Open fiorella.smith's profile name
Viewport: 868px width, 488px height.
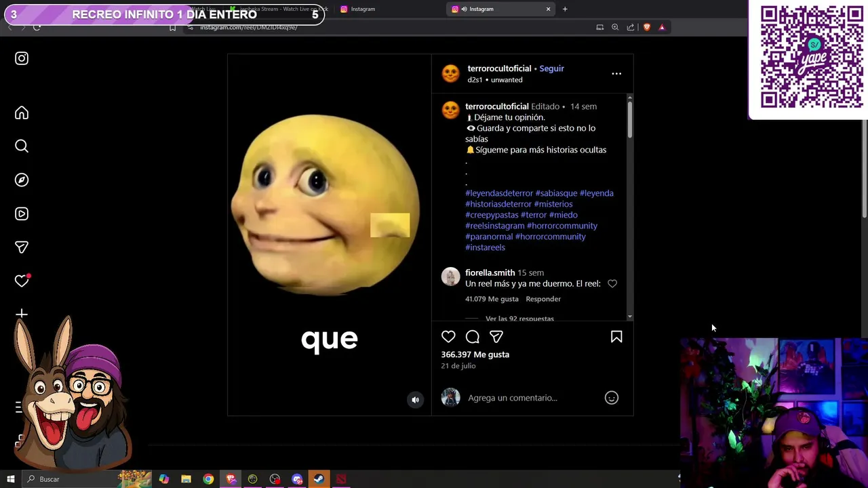tap(490, 273)
